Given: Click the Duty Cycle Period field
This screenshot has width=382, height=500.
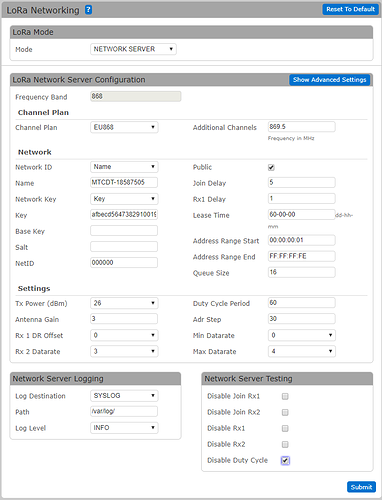Looking at the screenshot, I should click(x=302, y=303).
